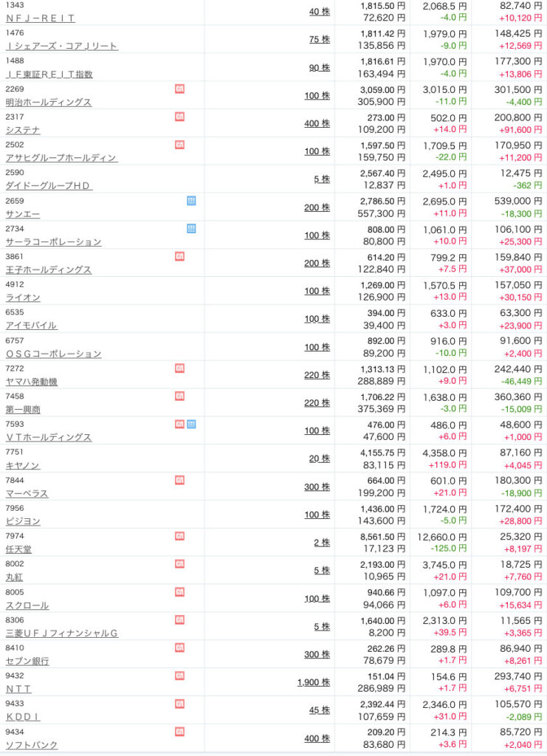Click the red CA icon beside 明治ホールディングス
The width and height of the screenshot is (547, 756).
(179, 89)
